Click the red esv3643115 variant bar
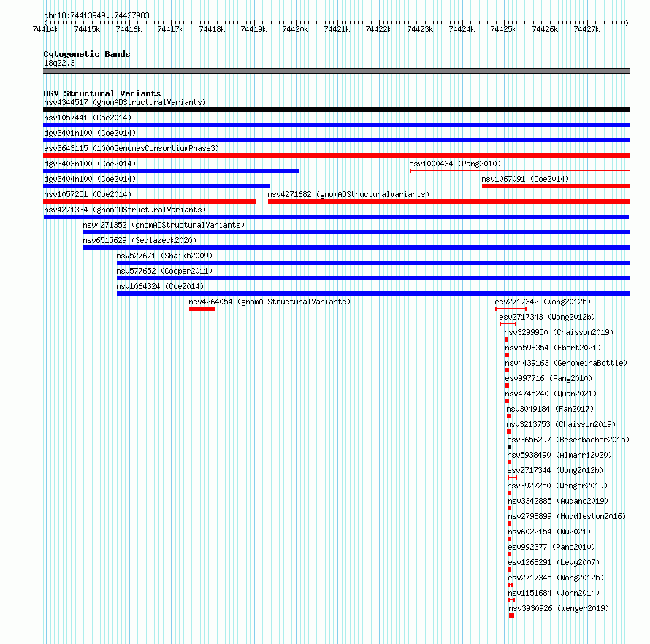650x644 pixels. [336, 156]
